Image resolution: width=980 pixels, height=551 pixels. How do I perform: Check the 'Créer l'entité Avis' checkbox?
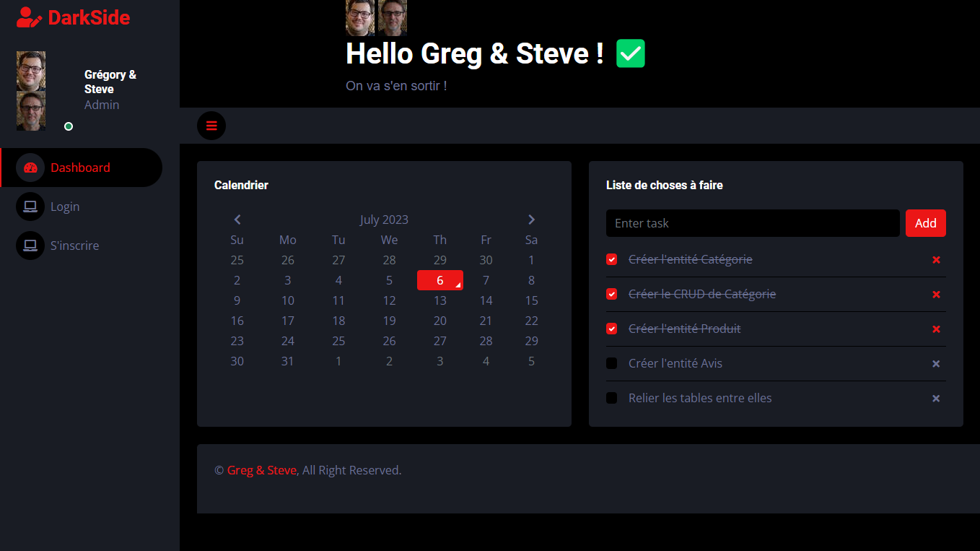[612, 364]
